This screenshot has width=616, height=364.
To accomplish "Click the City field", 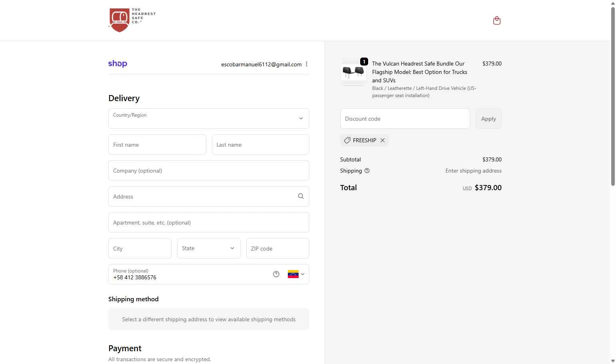I will coord(140,248).
